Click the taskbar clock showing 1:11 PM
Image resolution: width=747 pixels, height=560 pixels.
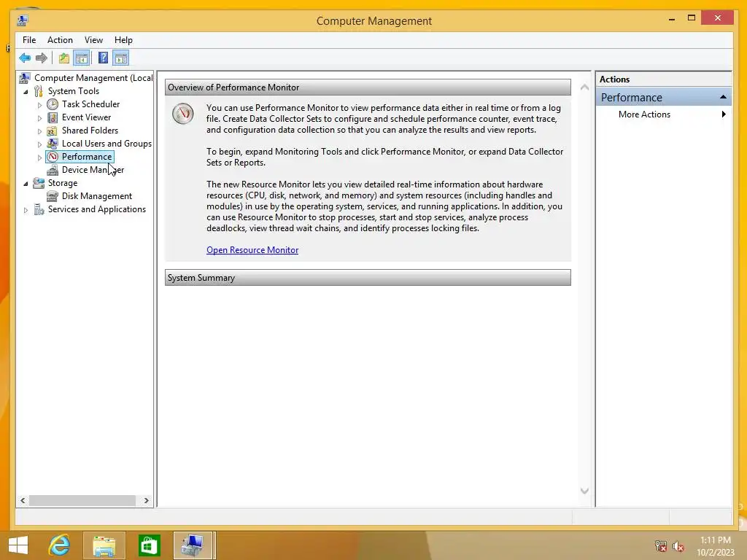point(716,540)
